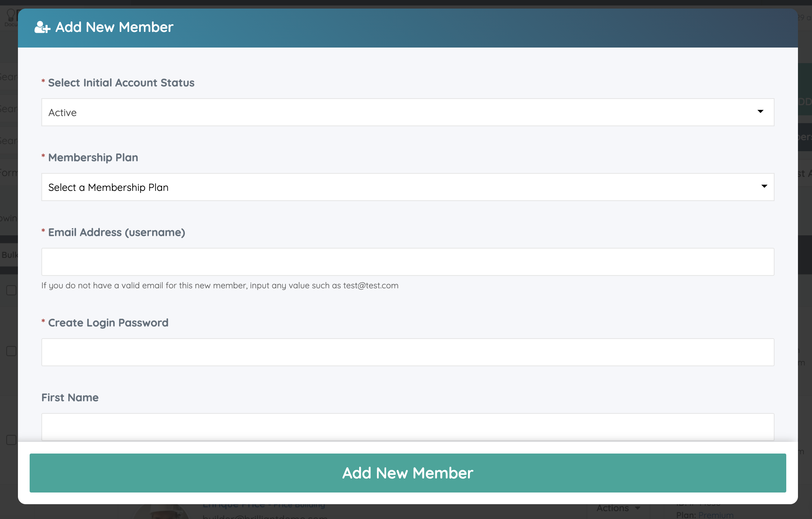Image resolution: width=812 pixels, height=519 pixels.
Task: Click into the First Name field
Action: [408, 427]
